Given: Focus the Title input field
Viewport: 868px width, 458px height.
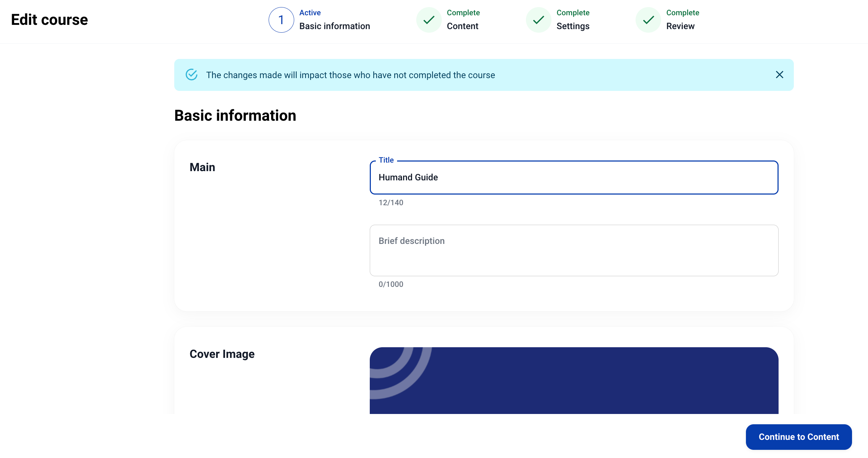Looking at the screenshot, I should 574,178.
